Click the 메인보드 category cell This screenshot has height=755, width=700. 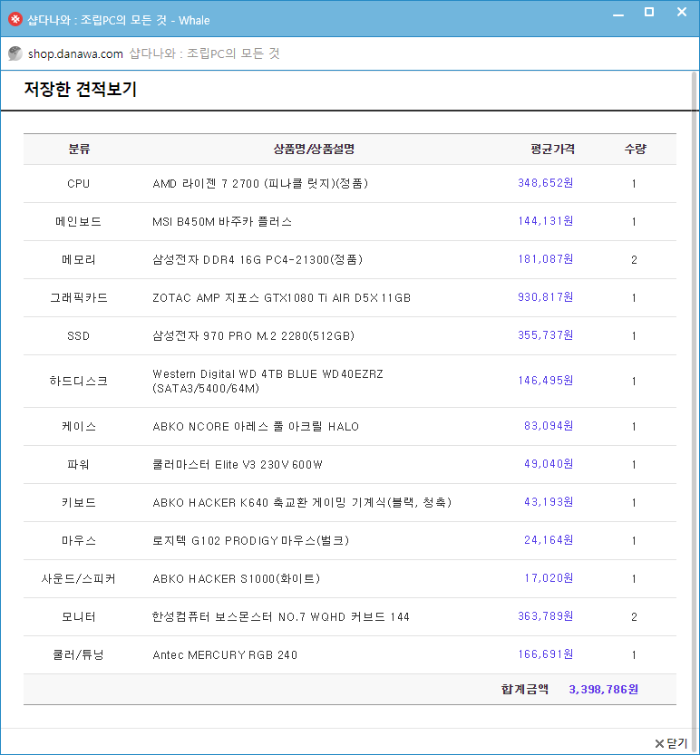click(x=79, y=221)
